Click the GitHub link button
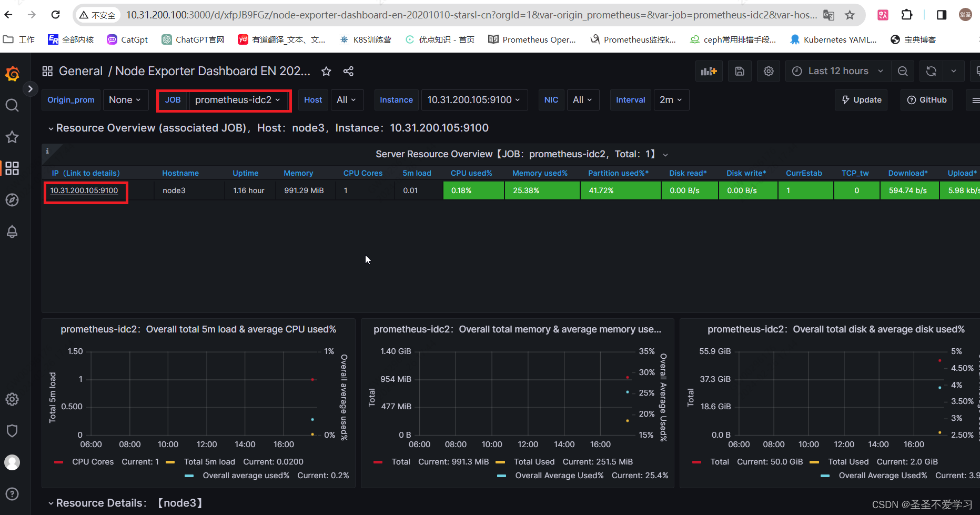Image resolution: width=980 pixels, height=515 pixels. 927,100
